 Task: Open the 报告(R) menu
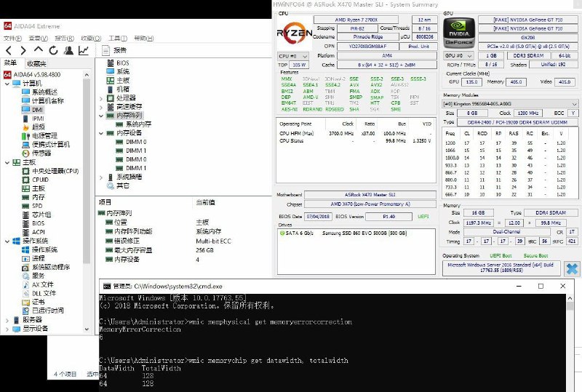click(64, 39)
